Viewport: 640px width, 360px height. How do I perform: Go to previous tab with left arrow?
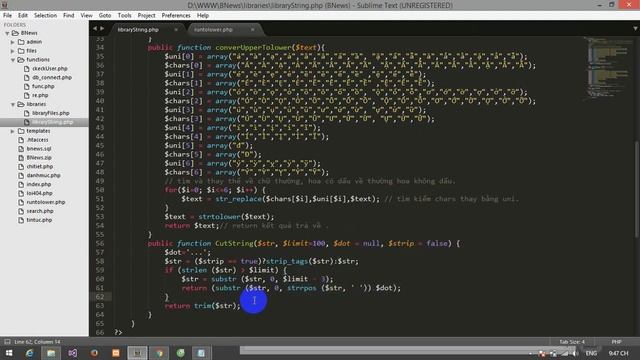[x=95, y=29]
